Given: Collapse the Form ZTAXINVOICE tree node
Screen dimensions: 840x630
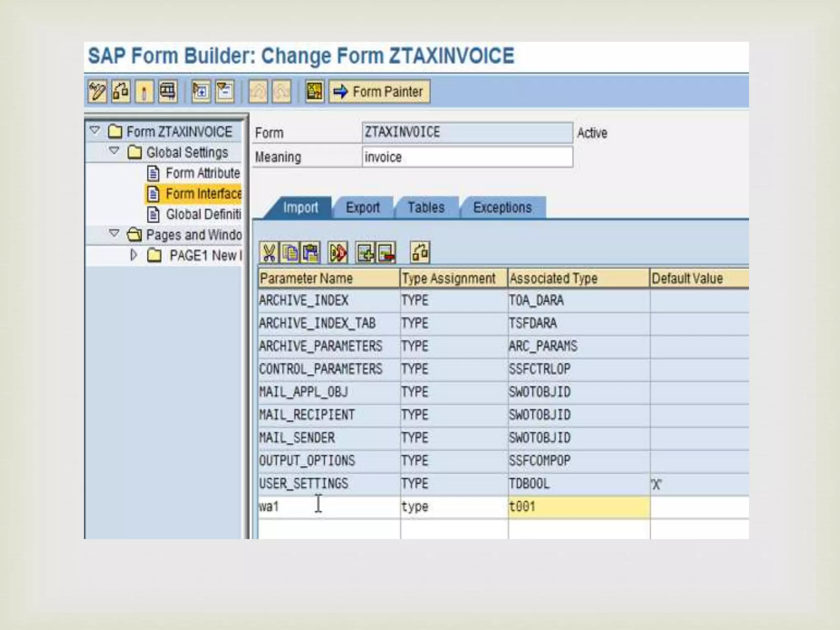Looking at the screenshot, I should (x=95, y=131).
